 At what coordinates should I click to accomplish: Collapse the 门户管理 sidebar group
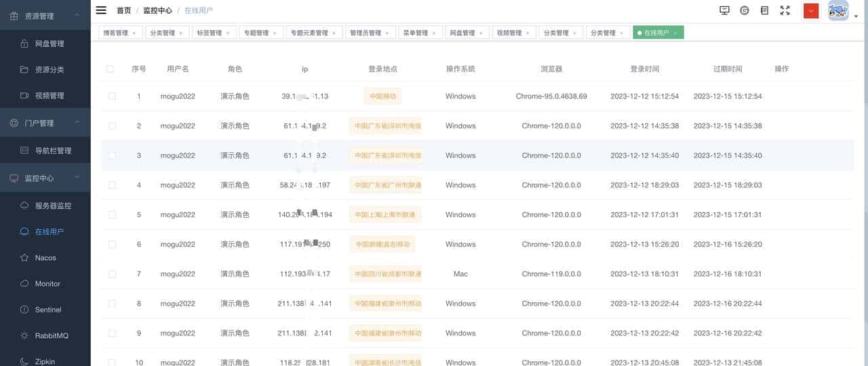(45, 123)
